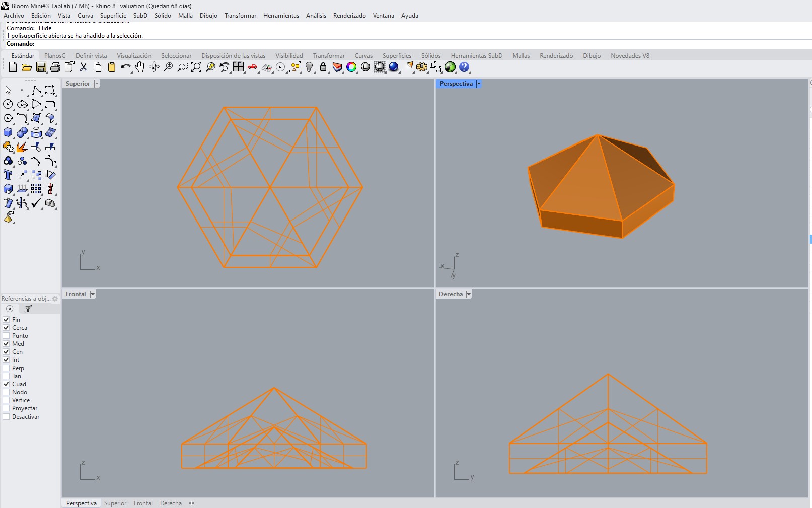The width and height of the screenshot is (812, 508).
Task: Select the Text object tool
Action: coord(8,175)
